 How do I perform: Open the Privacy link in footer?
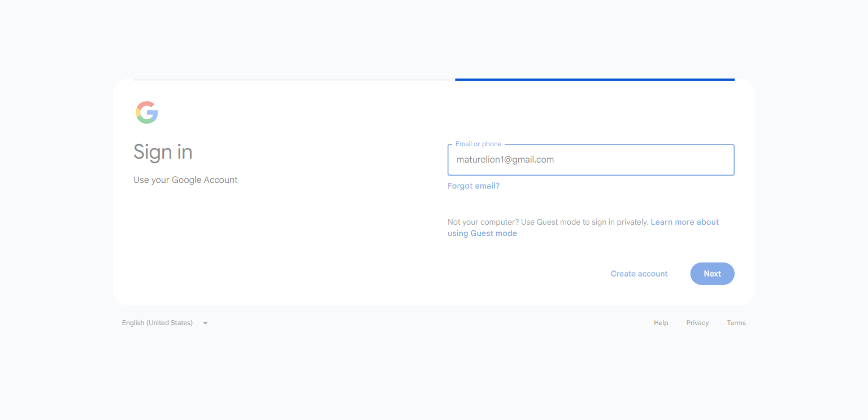coord(697,323)
